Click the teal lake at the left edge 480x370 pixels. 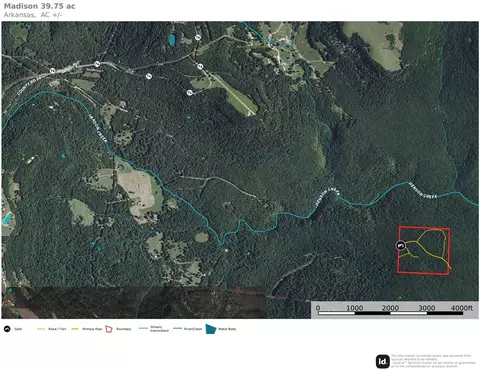point(7,219)
